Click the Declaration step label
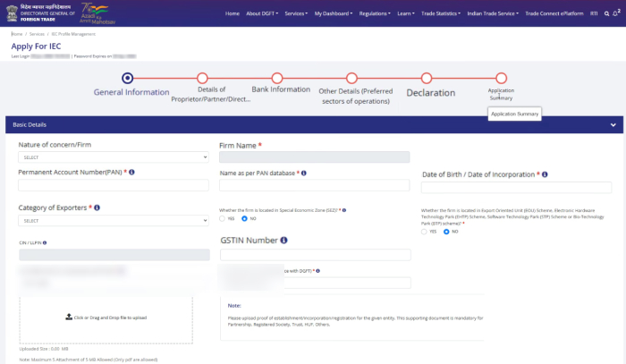The image size is (626, 364). (x=431, y=93)
